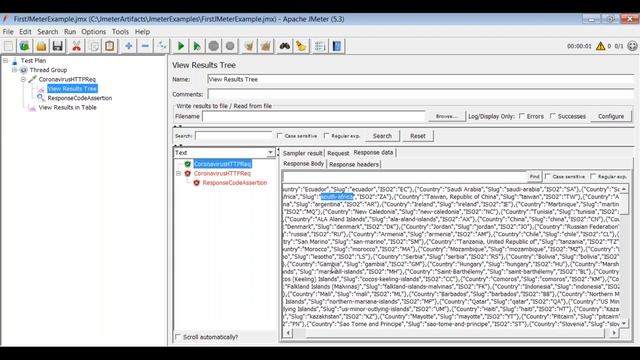Click the Name input field
The height and width of the screenshot is (360, 640).
420,79
